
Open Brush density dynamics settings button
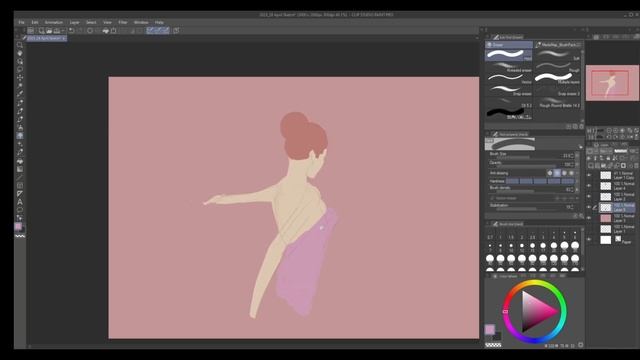coord(577,190)
